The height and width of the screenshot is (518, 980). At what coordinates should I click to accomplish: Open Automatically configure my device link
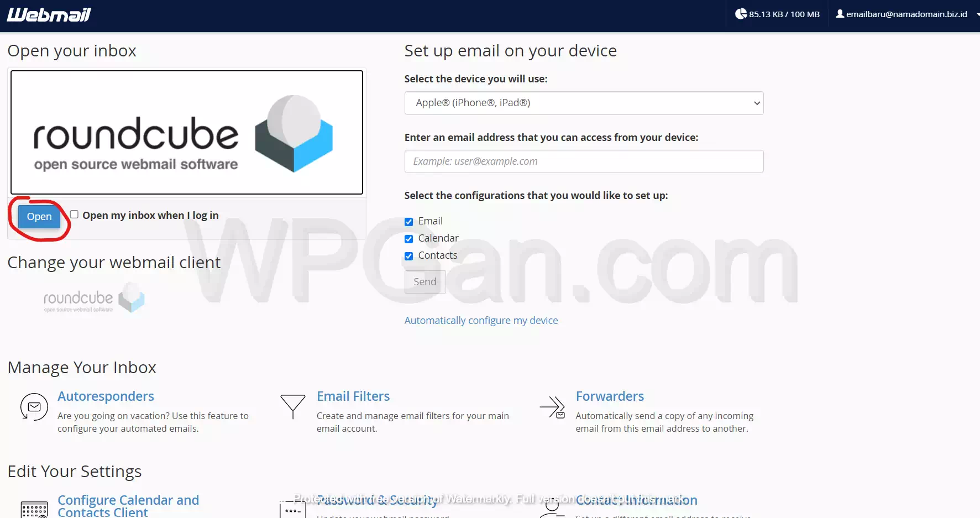pos(481,321)
